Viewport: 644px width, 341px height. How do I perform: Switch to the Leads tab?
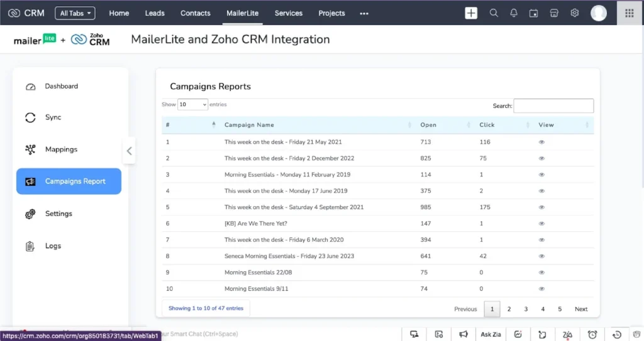(155, 13)
